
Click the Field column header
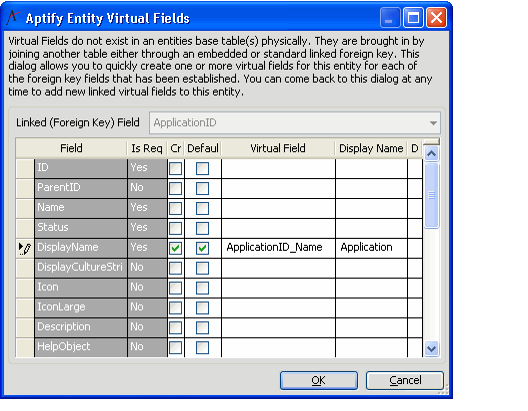click(71, 148)
